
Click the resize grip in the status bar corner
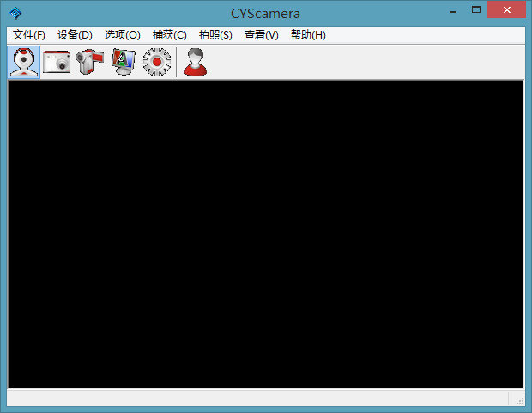pyautogui.click(x=520, y=401)
